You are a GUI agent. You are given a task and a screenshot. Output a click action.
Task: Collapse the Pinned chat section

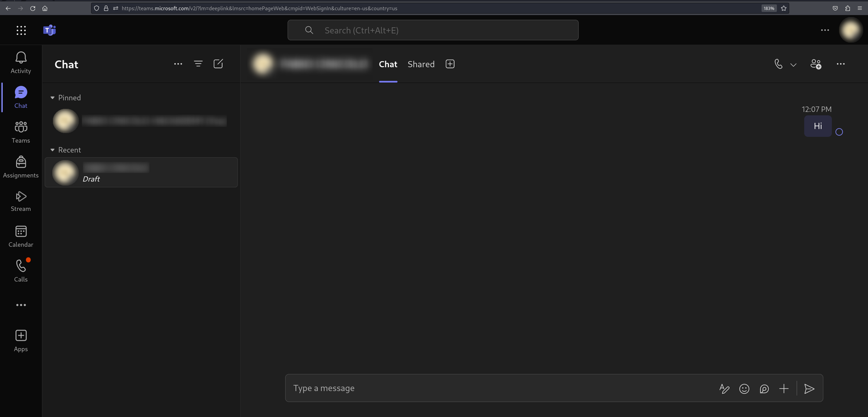point(53,98)
